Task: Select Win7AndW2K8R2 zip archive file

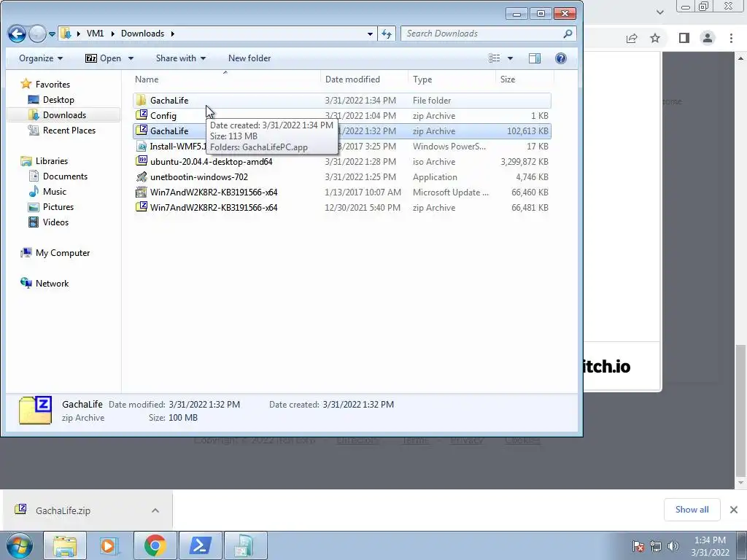Action: (x=341, y=208)
